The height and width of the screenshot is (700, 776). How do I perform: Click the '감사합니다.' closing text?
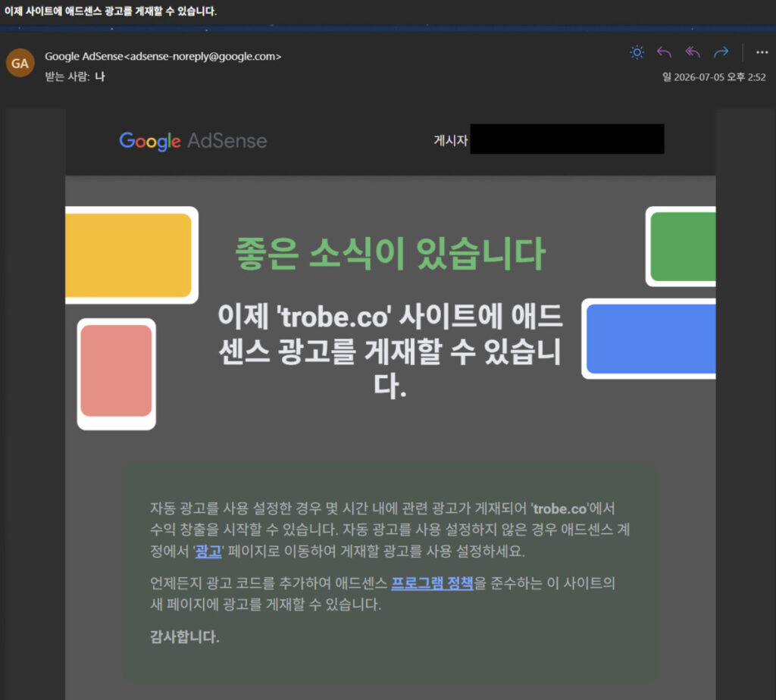pyautogui.click(x=185, y=636)
